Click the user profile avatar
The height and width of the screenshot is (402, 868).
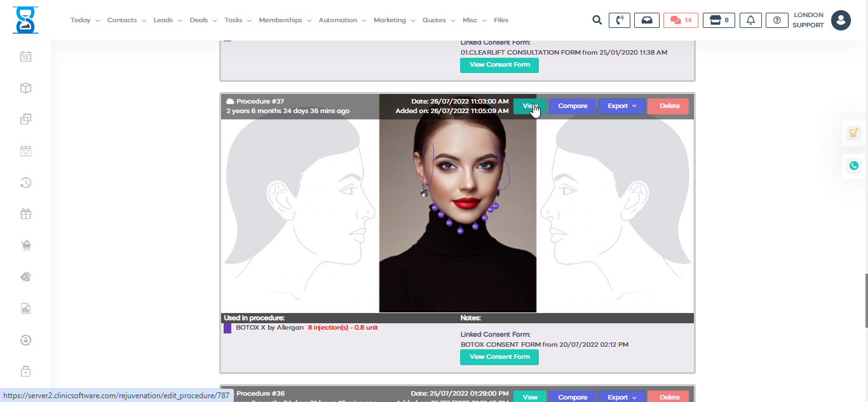tap(841, 20)
